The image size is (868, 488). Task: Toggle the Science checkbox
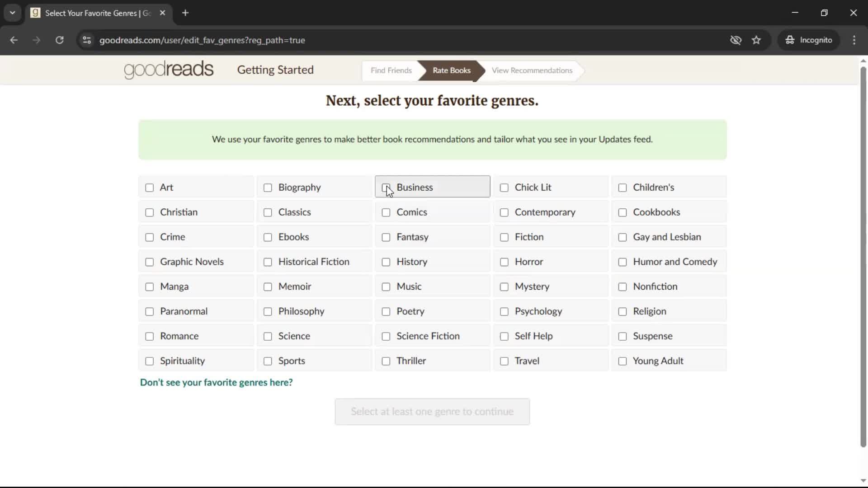pos(268,337)
